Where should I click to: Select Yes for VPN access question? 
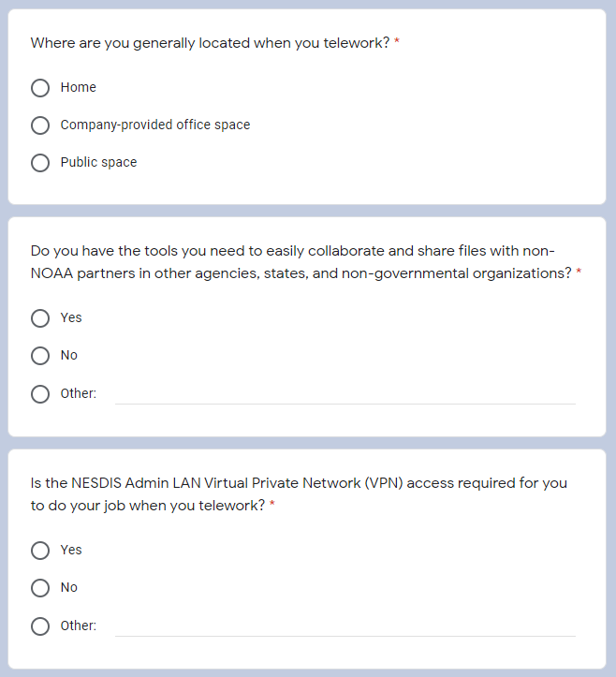click(40, 551)
